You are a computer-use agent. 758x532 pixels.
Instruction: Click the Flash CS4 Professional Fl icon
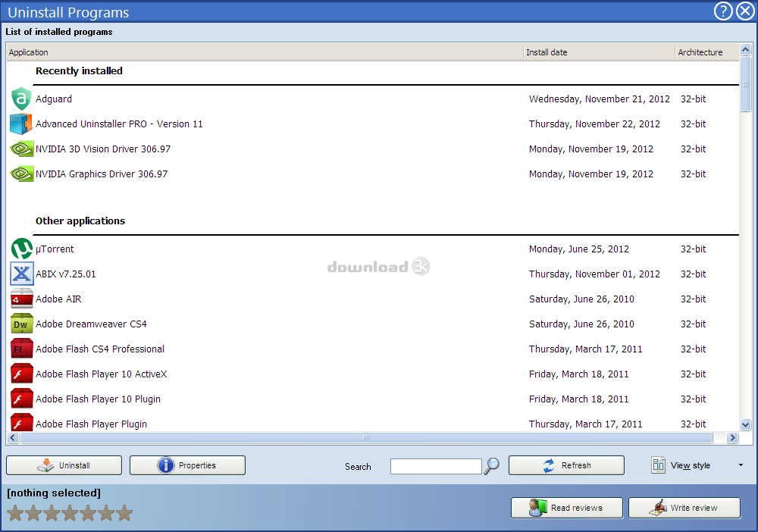pos(22,349)
